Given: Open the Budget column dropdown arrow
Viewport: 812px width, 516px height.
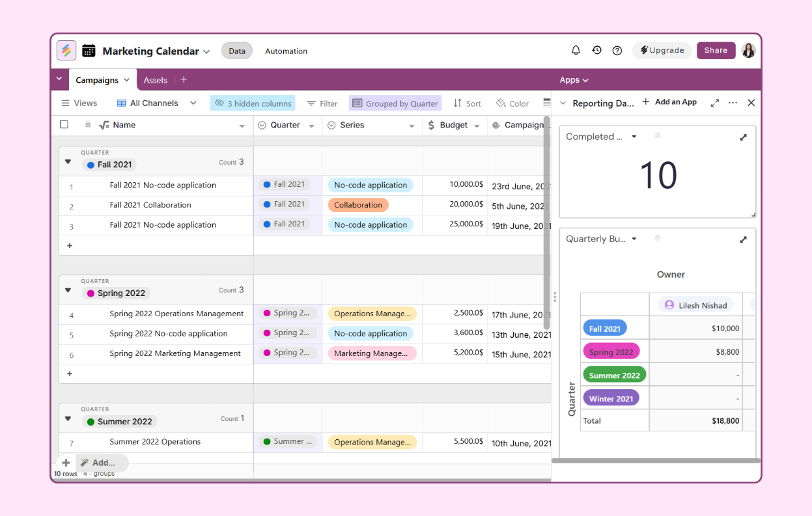Looking at the screenshot, I should click(x=477, y=126).
